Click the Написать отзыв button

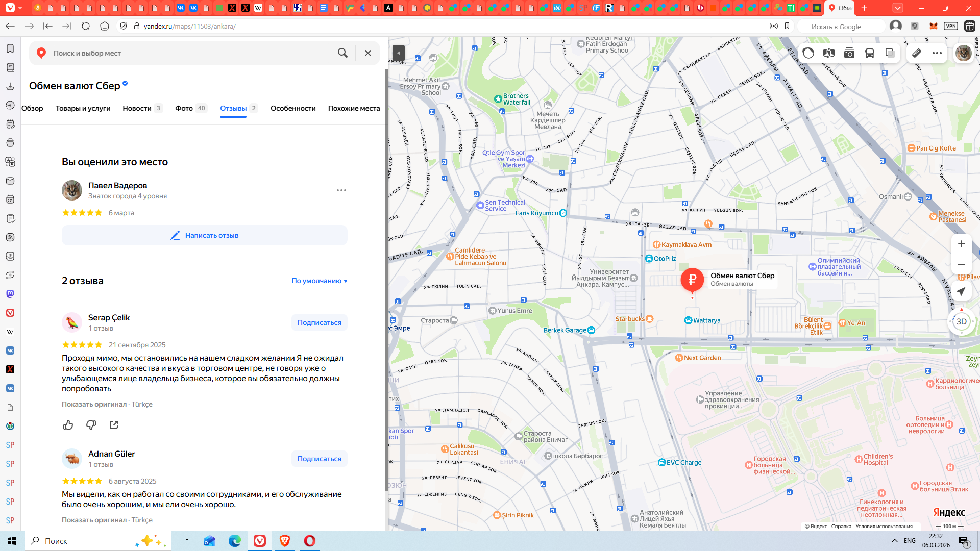[205, 235]
